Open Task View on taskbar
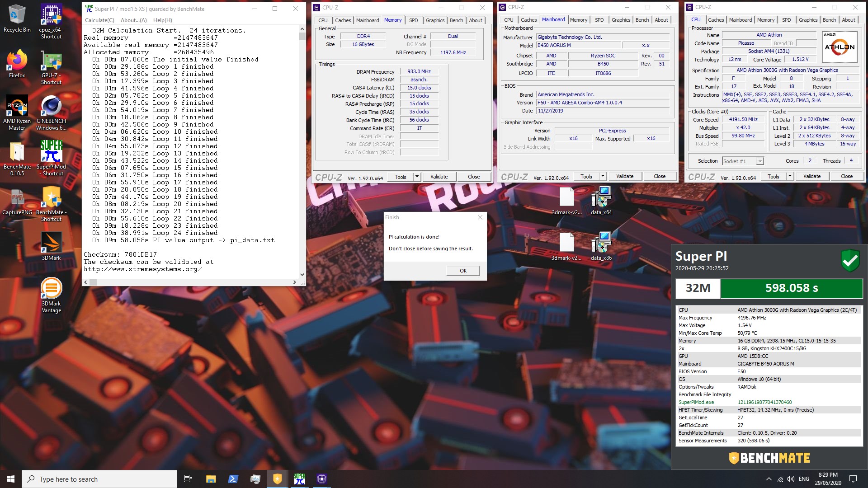The height and width of the screenshot is (488, 868). pyautogui.click(x=188, y=479)
